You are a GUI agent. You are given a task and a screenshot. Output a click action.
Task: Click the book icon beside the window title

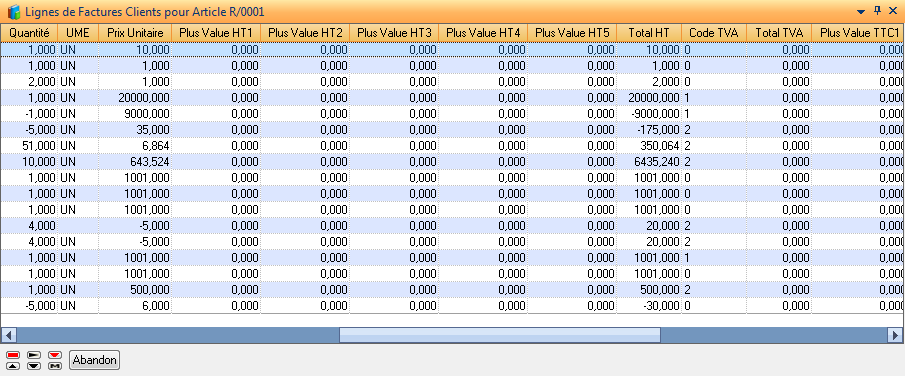click(x=13, y=11)
